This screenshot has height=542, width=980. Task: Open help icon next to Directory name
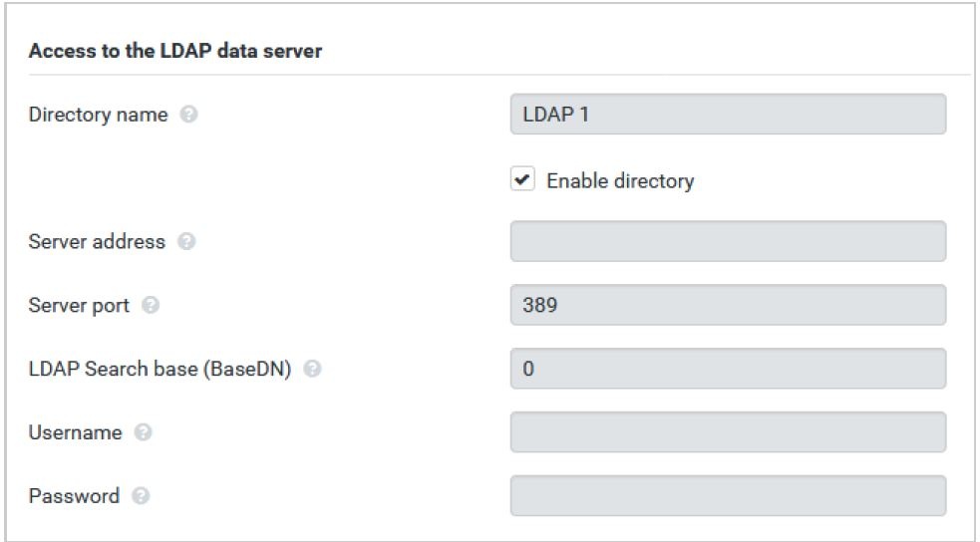point(188,115)
